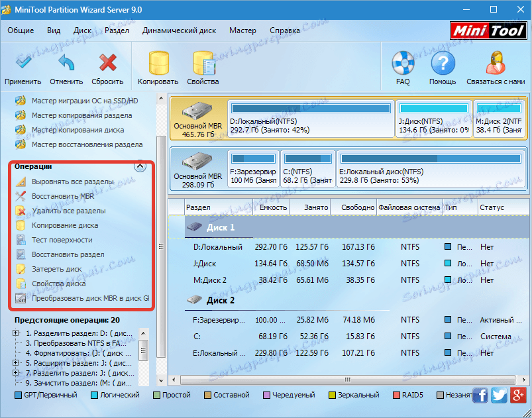Image resolution: width=532 pixels, height=418 pixels.
Task: Expand operation 5 Расширить раздел J:
Action: 16,363
